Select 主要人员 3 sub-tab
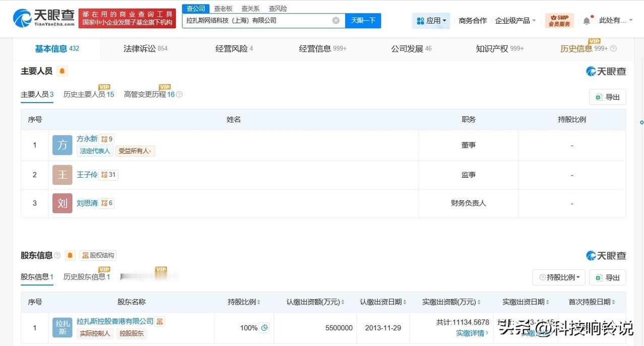 point(37,95)
